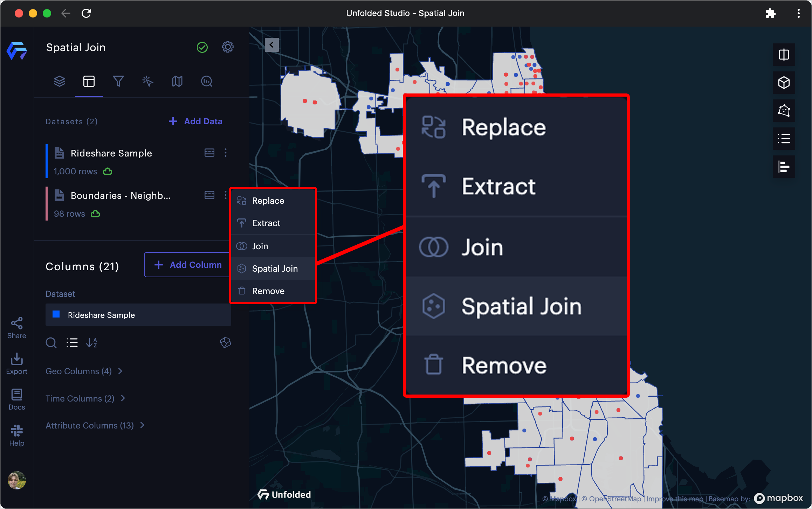812x509 pixels.
Task: Sort columns A to Z
Action: (91, 342)
